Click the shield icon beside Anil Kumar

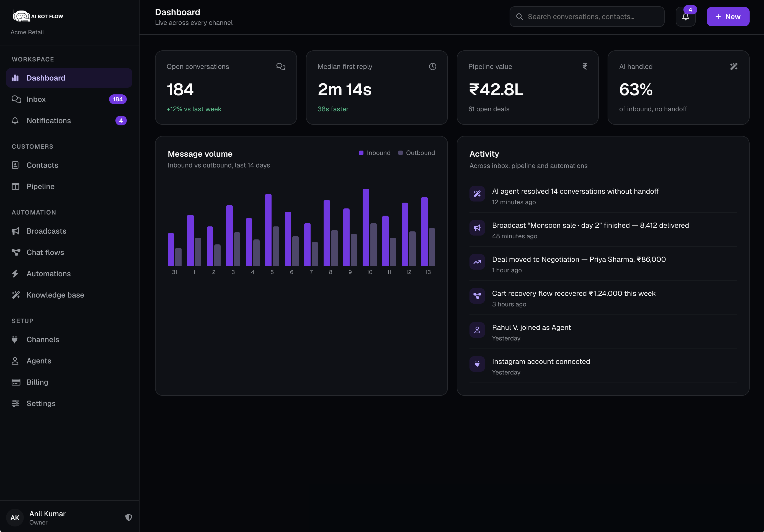pyautogui.click(x=128, y=517)
